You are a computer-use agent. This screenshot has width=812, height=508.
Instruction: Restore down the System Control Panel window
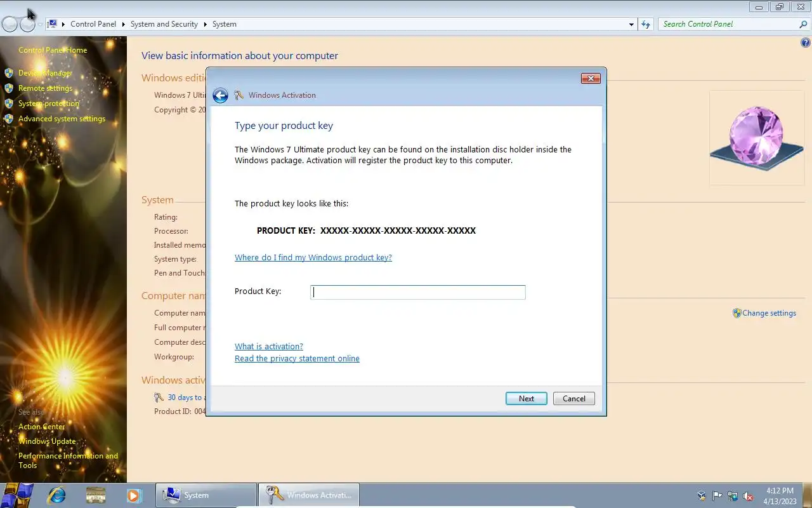pos(780,7)
